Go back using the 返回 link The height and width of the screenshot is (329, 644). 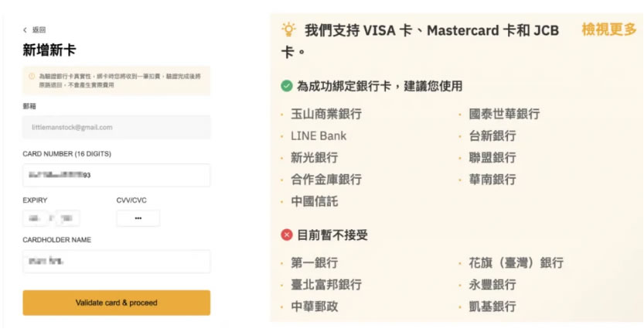[39, 30]
